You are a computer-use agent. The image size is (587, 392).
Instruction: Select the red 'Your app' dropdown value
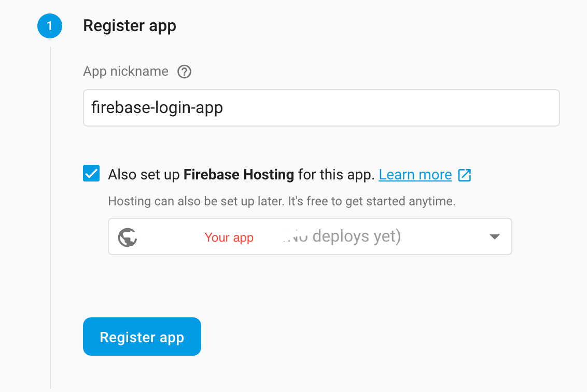229,237
